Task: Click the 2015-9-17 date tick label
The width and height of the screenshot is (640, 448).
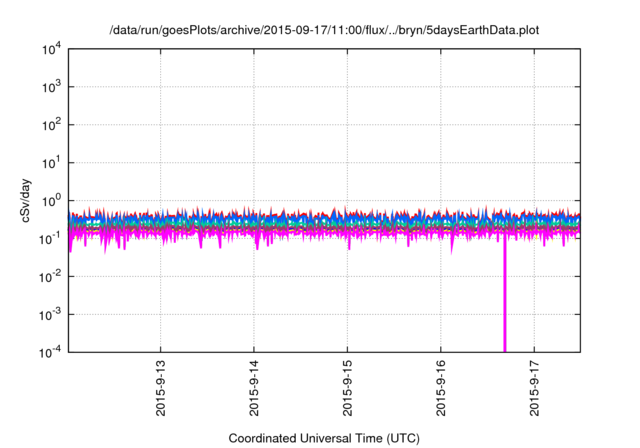Action: coord(534,388)
